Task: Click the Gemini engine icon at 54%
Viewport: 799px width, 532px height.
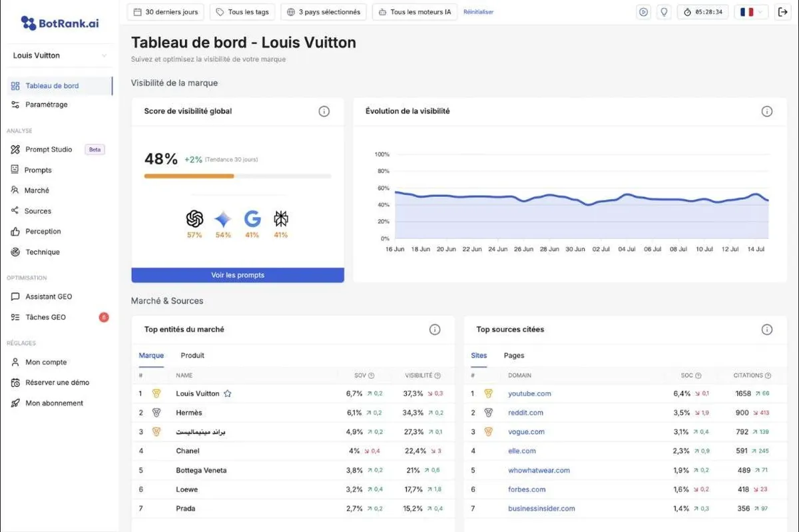Action: [x=223, y=219]
